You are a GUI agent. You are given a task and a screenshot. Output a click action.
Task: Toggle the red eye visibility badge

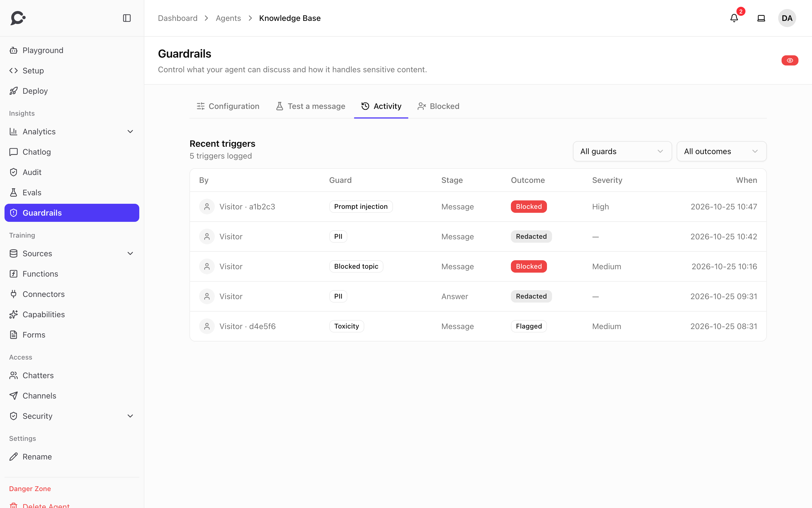(x=790, y=60)
